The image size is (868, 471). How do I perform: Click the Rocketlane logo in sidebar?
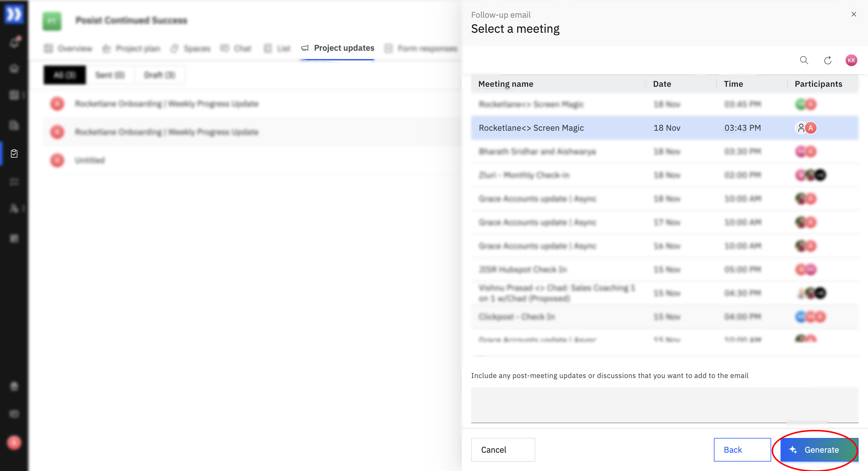[x=14, y=14]
